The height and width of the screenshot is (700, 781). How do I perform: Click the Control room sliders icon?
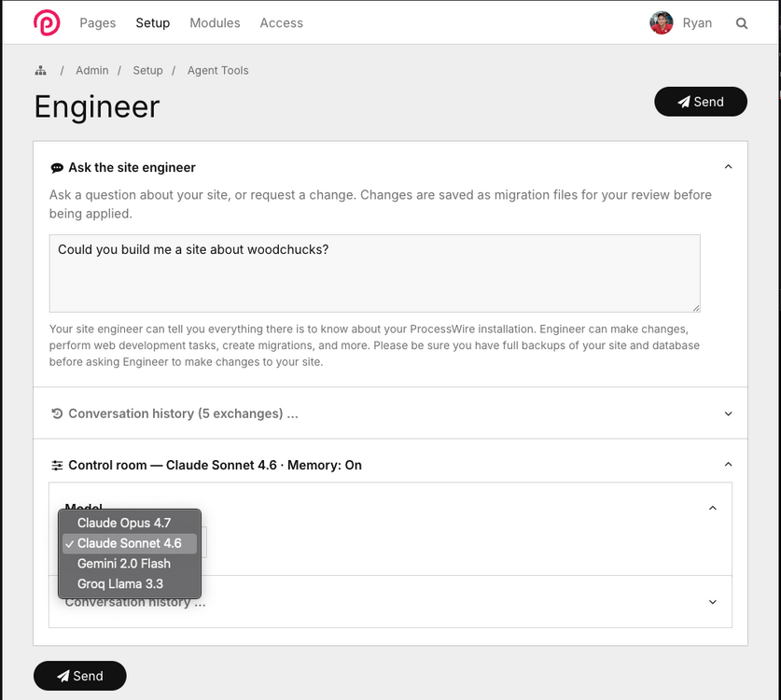click(57, 465)
